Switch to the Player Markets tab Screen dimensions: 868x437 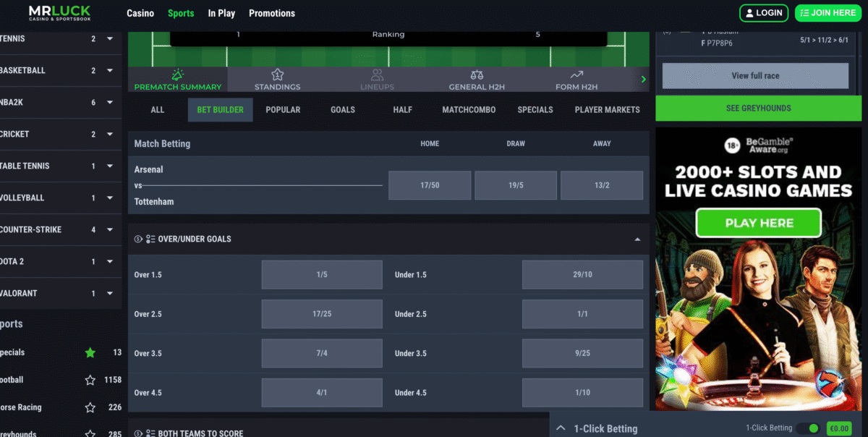(x=607, y=110)
